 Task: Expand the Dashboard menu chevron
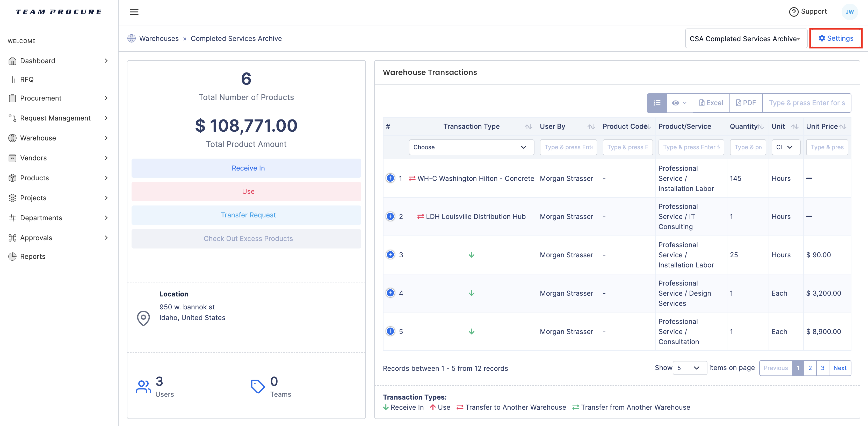click(x=106, y=61)
